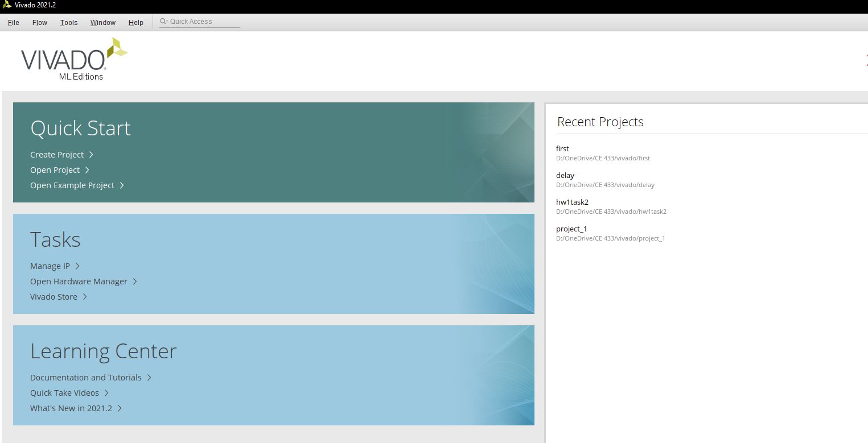Click Manage IP link

click(x=50, y=266)
